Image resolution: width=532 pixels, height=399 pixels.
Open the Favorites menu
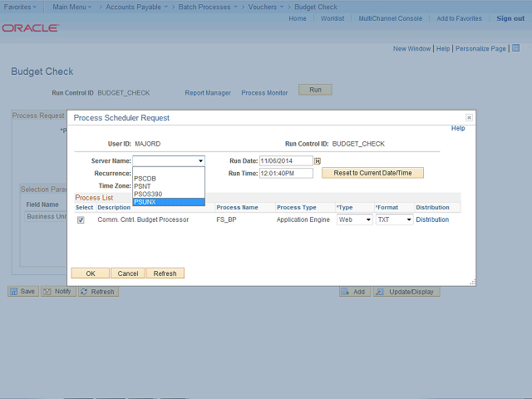point(20,7)
